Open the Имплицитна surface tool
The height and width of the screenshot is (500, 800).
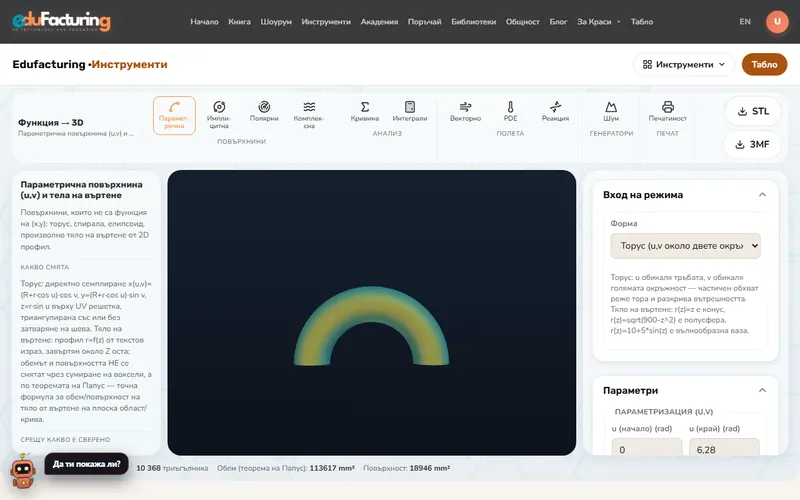[219, 115]
